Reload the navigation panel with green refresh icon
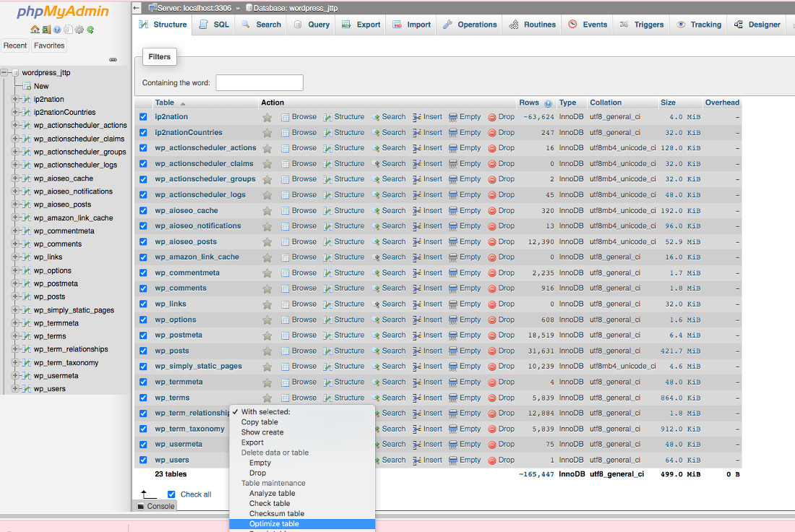The height and width of the screenshot is (532, 795). point(90,30)
